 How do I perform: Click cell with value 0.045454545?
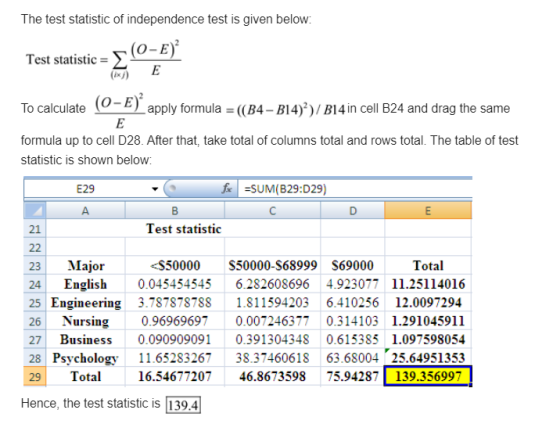pos(175,284)
